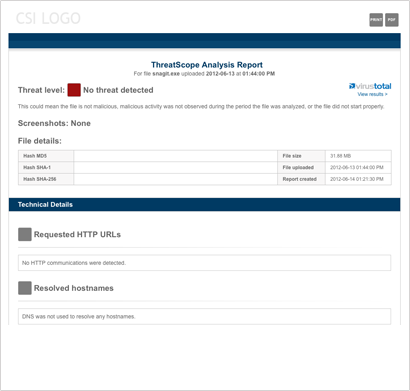Screen dimensions: 410x391
Task: Click the PRINT button
Action: click(376, 20)
